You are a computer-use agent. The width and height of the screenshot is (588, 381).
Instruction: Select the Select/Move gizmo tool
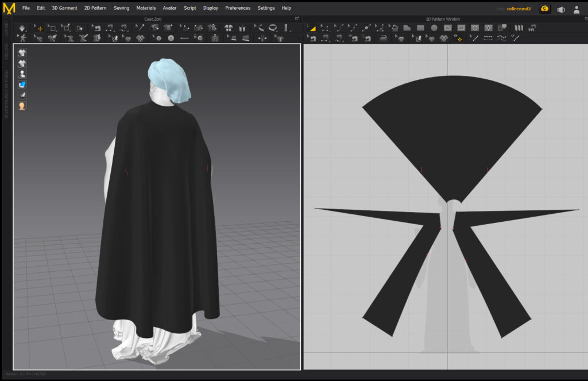coord(40,28)
